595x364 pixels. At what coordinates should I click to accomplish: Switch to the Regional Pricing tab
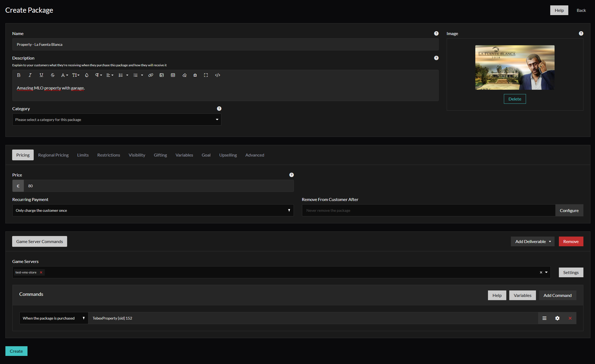[53, 155]
